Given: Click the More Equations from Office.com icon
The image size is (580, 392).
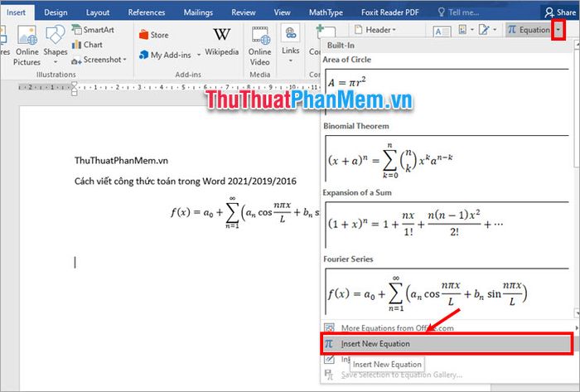Looking at the screenshot, I should 329,328.
